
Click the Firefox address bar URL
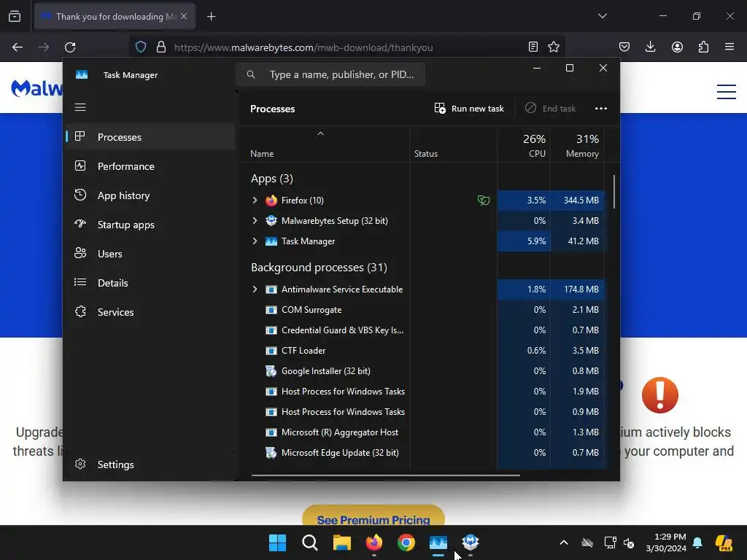pyautogui.click(x=303, y=47)
